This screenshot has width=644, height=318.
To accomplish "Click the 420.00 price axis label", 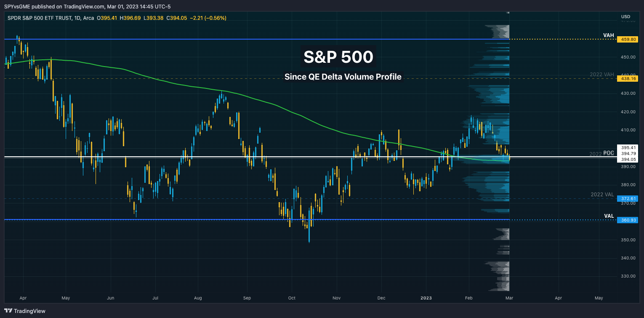I will point(627,112).
